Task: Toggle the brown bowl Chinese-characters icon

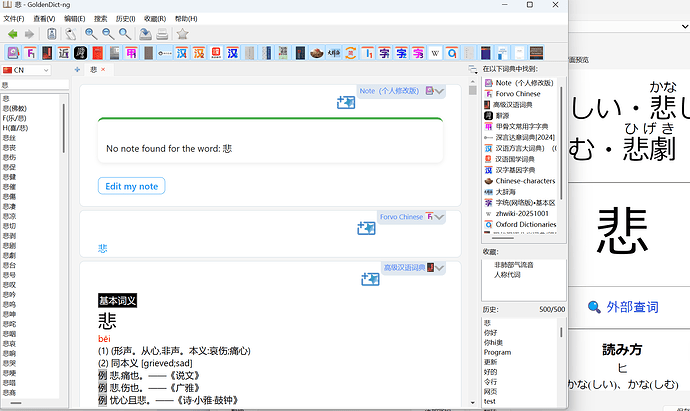Action: point(316,53)
